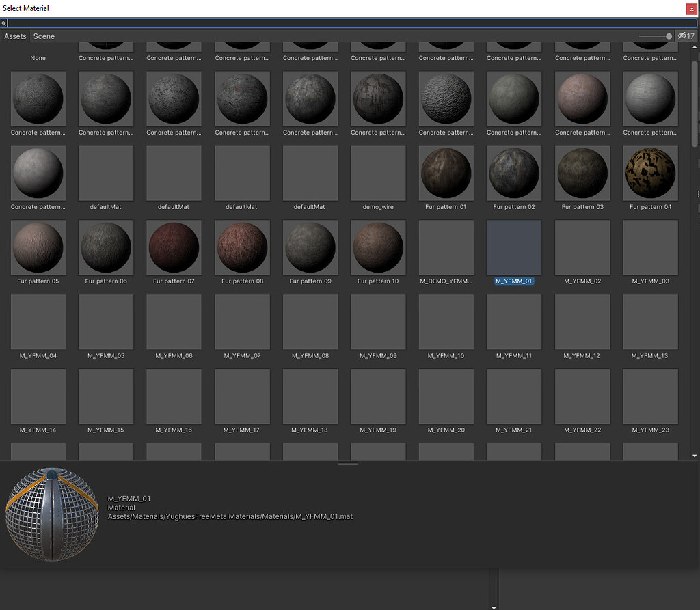The width and height of the screenshot is (700, 610).
Task: Click inside the material search field
Action: 273,22
